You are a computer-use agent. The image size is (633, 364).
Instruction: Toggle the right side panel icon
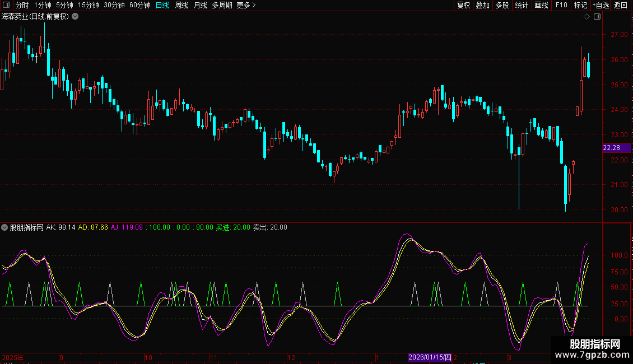point(597,17)
